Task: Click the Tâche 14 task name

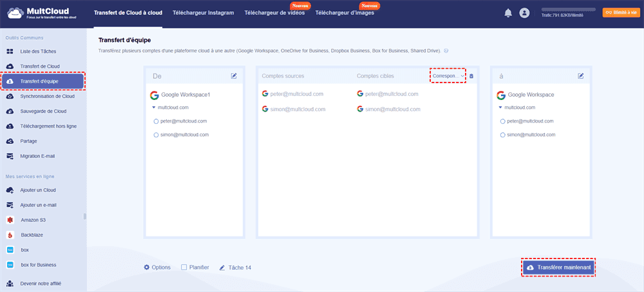Action: click(240, 268)
